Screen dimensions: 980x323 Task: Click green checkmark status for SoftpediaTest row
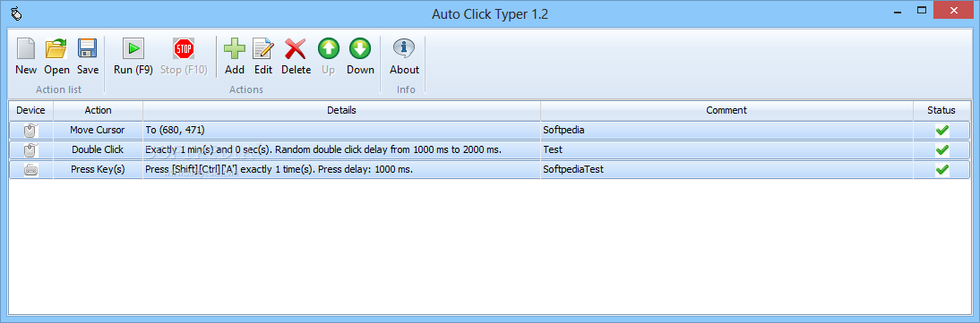pos(941,169)
